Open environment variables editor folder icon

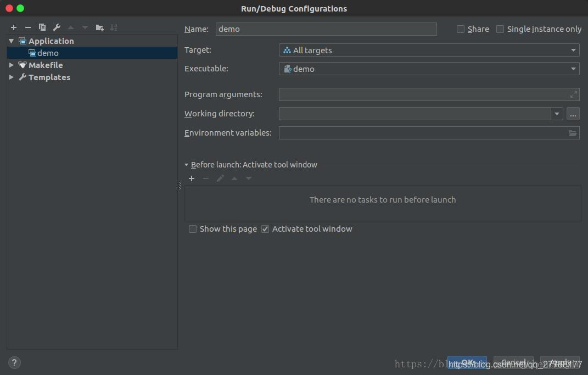[x=572, y=133]
